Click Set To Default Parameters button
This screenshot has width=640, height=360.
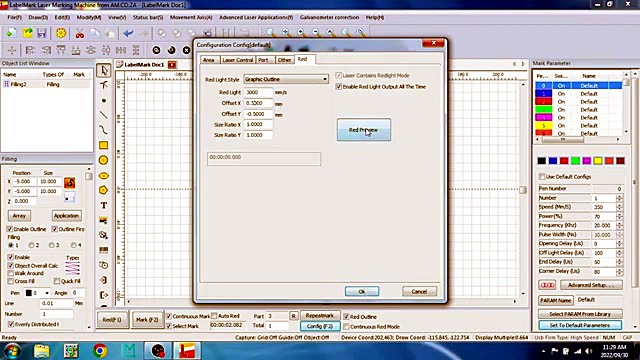580,325
